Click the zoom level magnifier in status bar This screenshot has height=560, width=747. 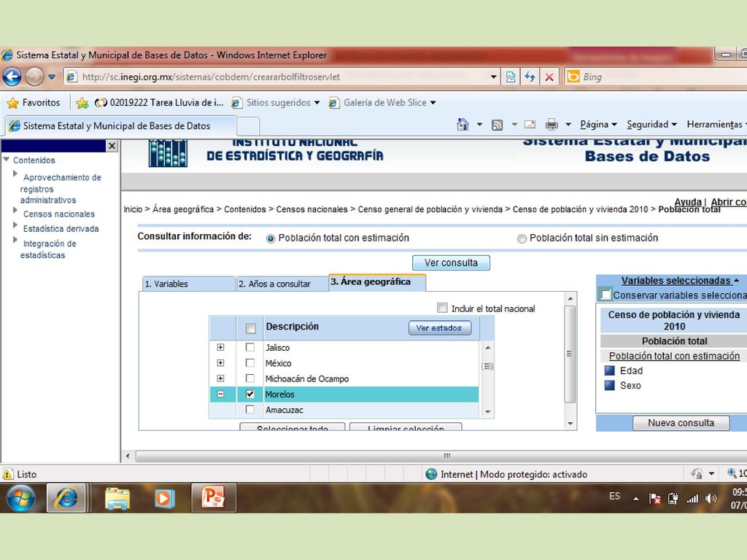coord(732,472)
